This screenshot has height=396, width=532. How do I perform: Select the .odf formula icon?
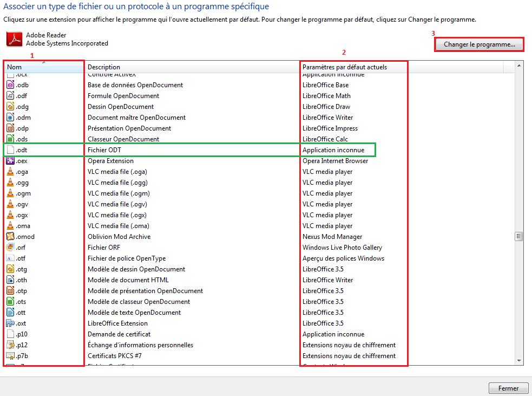pyautogui.click(x=10, y=96)
